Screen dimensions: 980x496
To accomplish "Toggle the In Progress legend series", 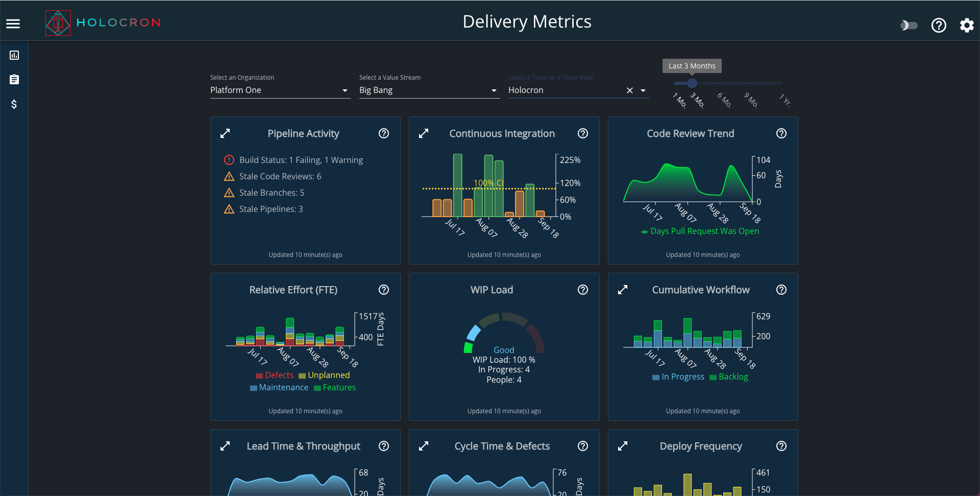I will pos(678,376).
